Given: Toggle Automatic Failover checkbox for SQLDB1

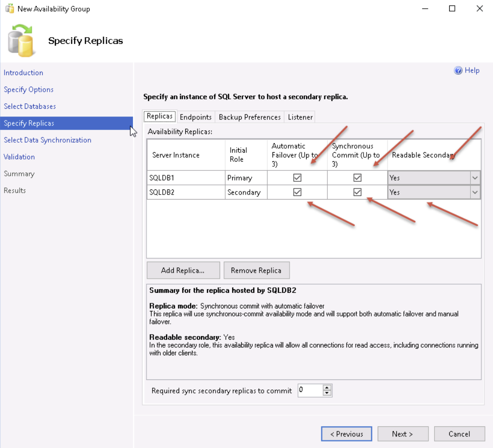Looking at the screenshot, I should coord(297,178).
